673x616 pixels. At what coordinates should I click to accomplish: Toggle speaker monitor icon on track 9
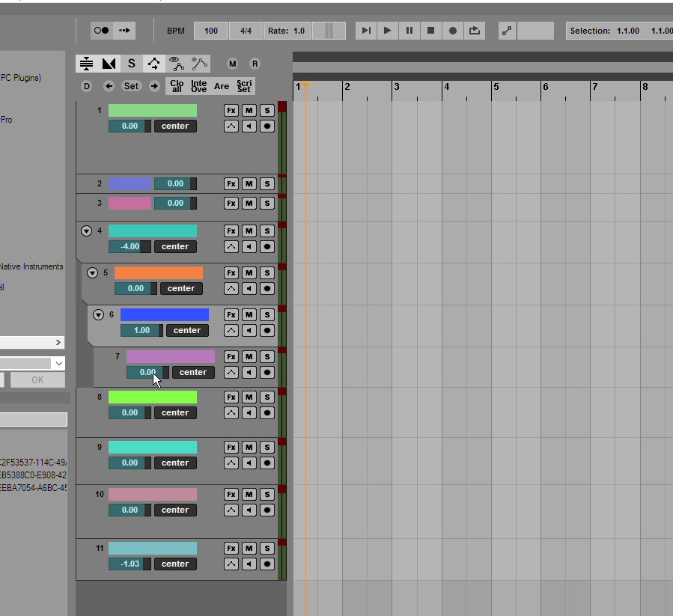coord(249,463)
